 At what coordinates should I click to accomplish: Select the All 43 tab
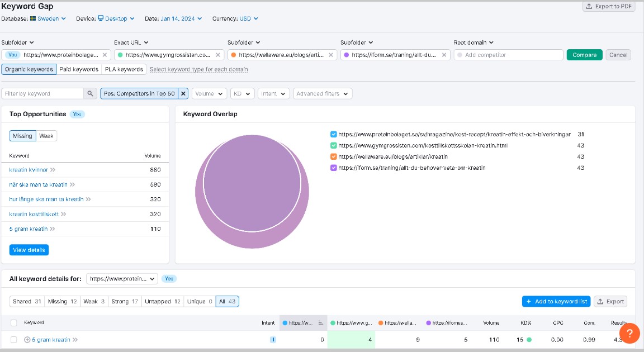point(227,302)
